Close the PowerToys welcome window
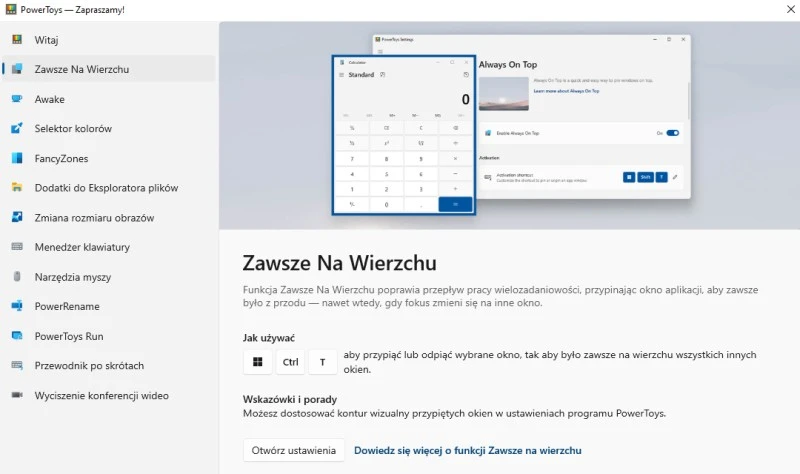Image resolution: width=800 pixels, height=474 pixels. tap(790, 9)
